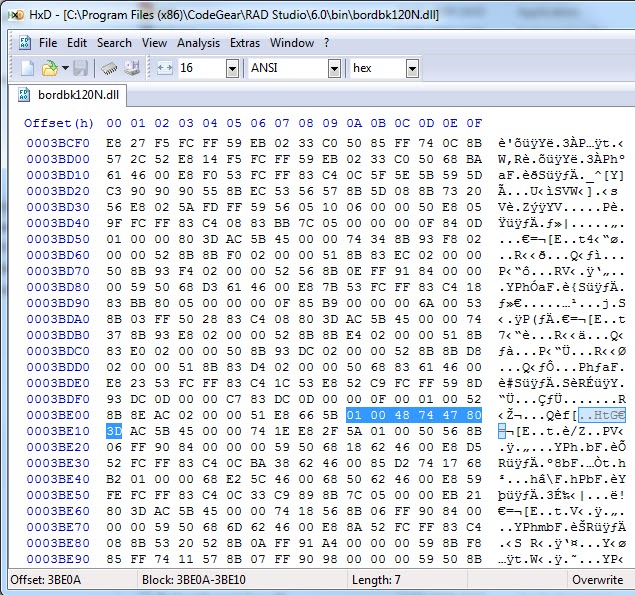Click the ANSI text aF.èðSüÿfÄ._^[Y]

tap(562, 175)
